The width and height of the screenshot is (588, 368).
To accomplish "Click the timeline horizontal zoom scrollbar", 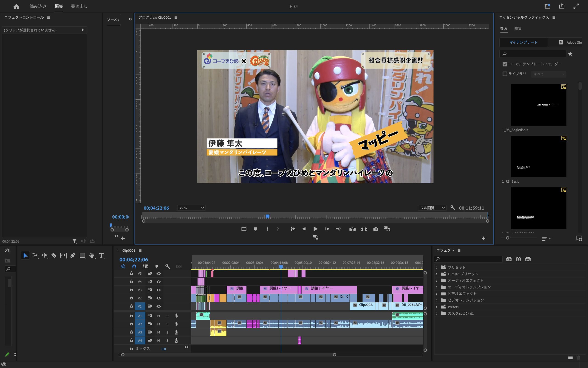I will pos(228,355).
